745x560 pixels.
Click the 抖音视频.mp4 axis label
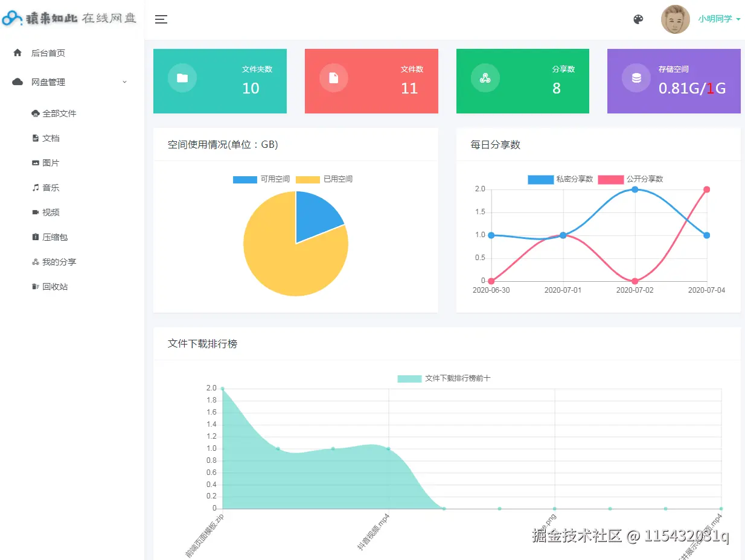pyautogui.click(x=373, y=533)
